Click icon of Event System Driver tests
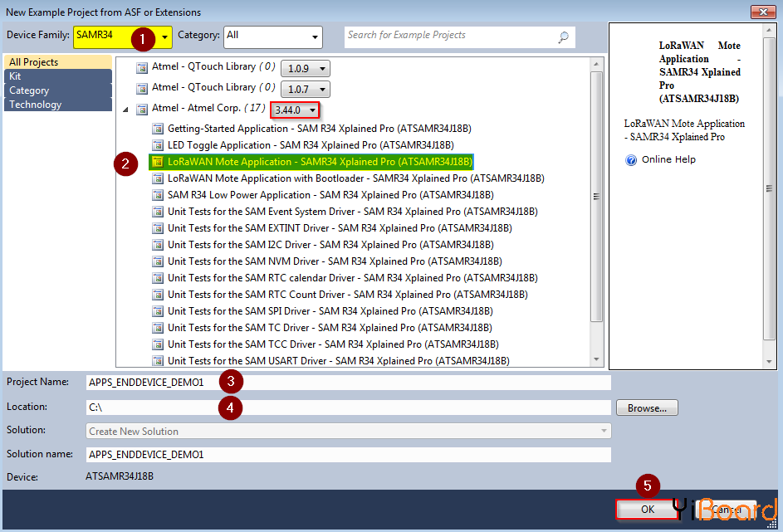Image resolution: width=783 pixels, height=532 pixels. click(x=158, y=212)
